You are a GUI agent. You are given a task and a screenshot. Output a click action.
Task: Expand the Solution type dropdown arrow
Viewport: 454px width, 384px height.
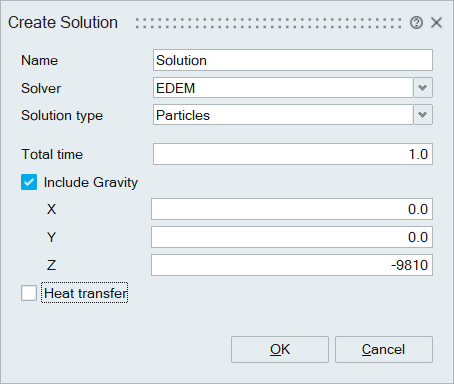[423, 115]
